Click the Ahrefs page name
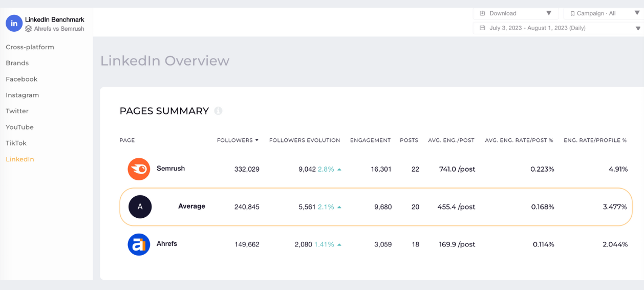 pyautogui.click(x=167, y=244)
